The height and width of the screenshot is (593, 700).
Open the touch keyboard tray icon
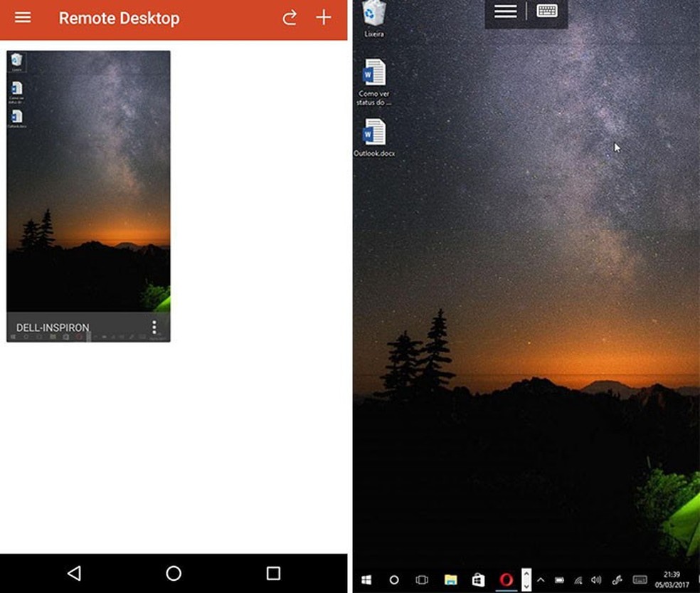640,580
